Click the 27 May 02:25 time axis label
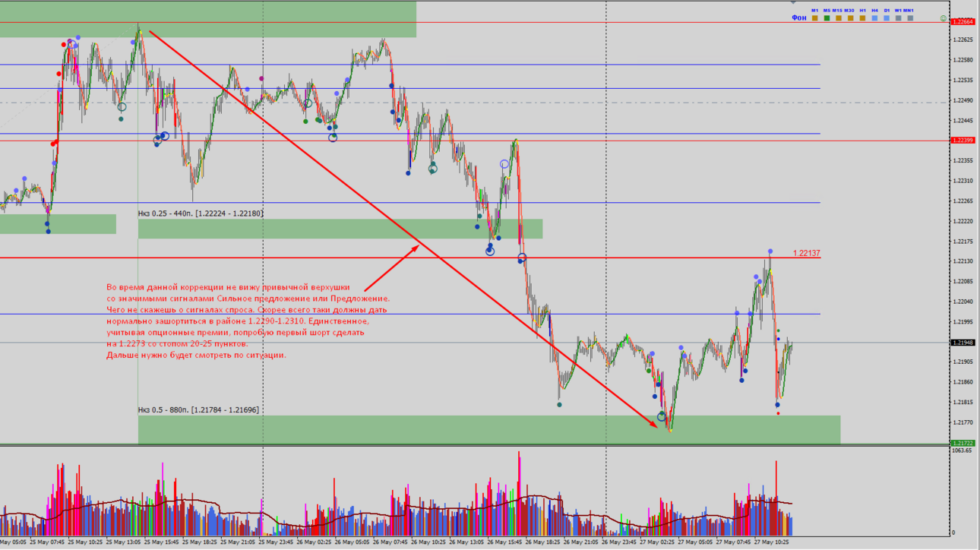 [x=657, y=542]
